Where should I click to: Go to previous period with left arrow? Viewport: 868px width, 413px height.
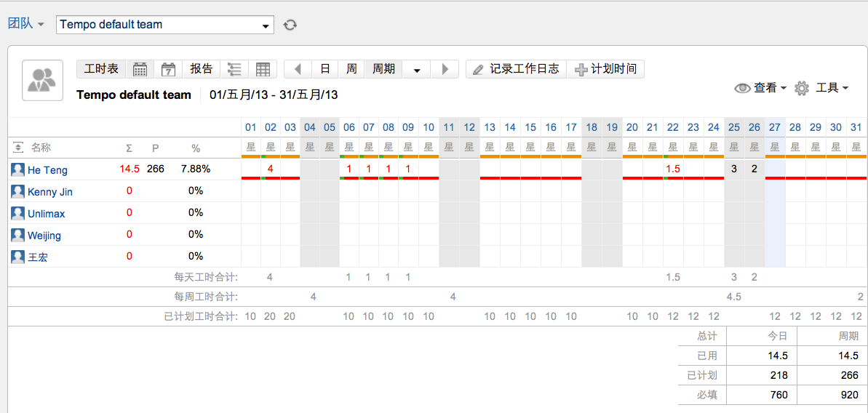298,69
